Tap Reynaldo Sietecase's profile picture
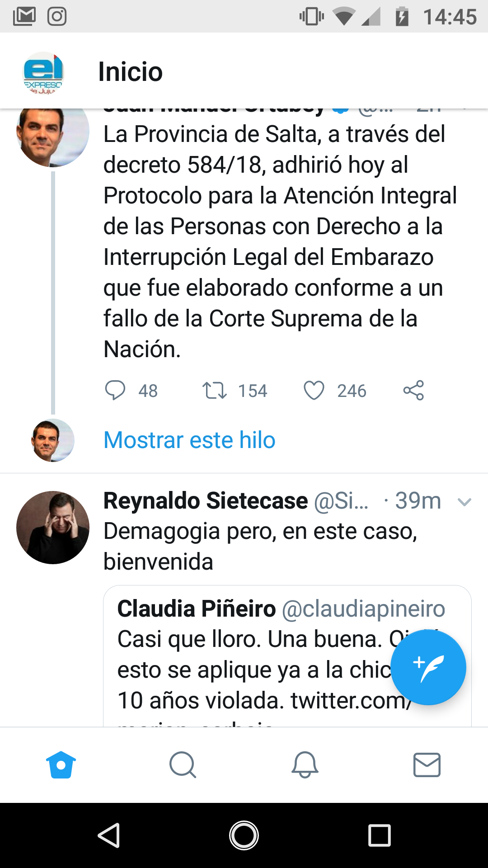The image size is (488, 868). 53,527
